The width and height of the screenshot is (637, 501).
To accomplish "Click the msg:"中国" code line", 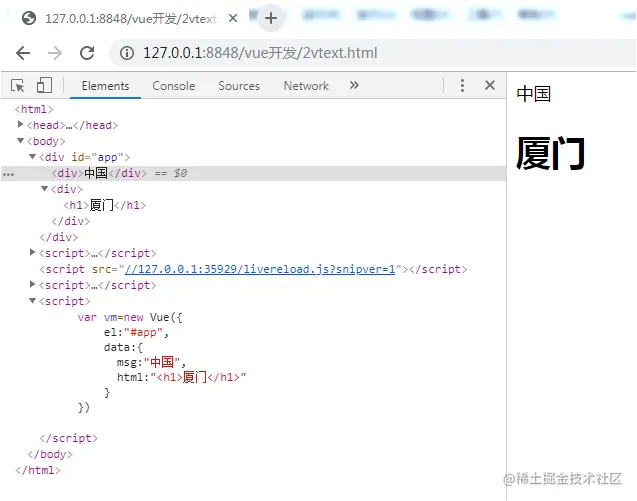I will (x=151, y=362).
